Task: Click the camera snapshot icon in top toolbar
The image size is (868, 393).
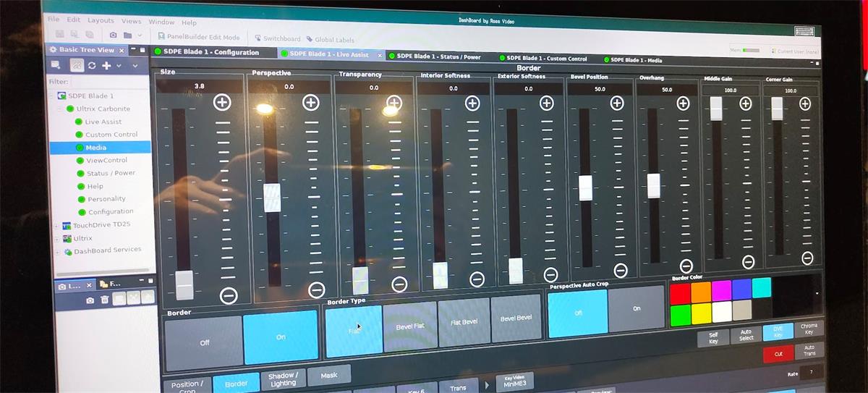Action: click(113, 35)
